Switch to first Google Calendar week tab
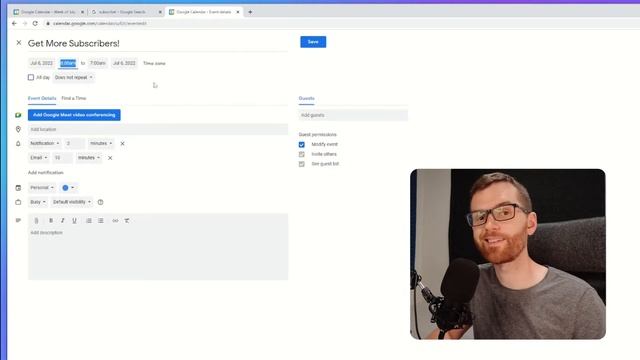The width and height of the screenshot is (640, 360). click(x=49, y=12)
